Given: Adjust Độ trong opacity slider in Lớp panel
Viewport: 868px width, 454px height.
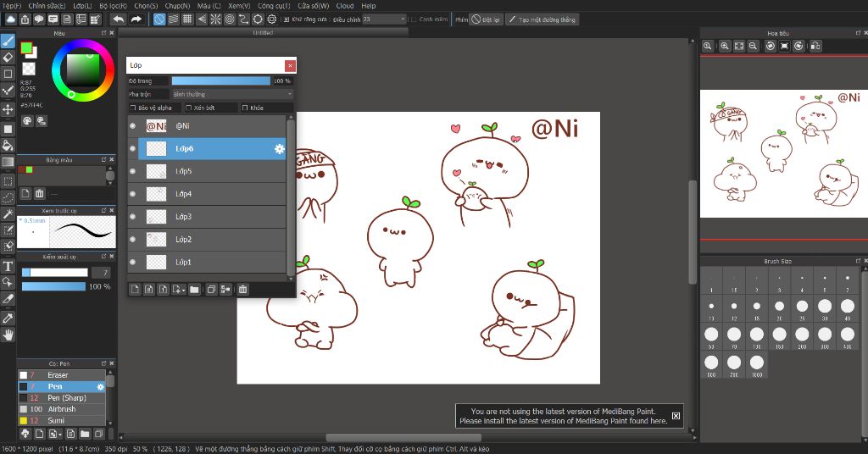Looking at the screenshot, I should click(221, 80).
